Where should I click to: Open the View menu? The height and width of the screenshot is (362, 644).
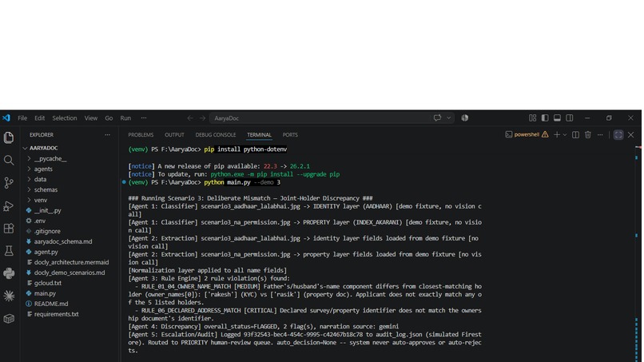91,118
